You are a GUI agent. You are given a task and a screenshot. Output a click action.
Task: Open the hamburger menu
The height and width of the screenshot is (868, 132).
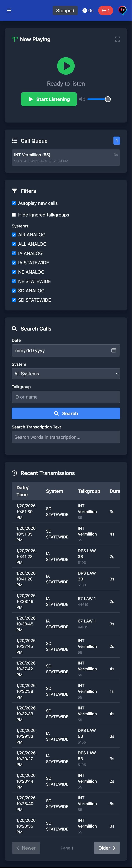tap(9, 10)
